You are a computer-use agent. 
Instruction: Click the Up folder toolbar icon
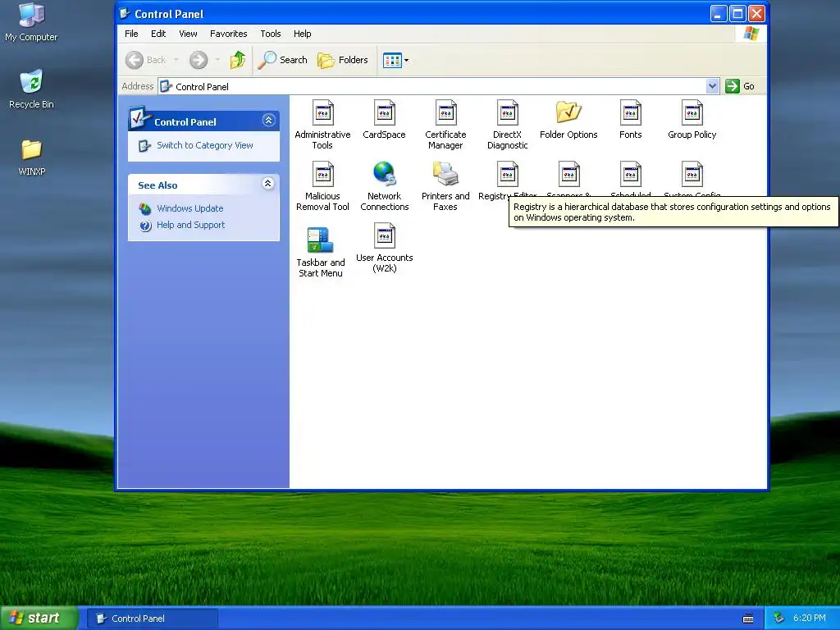[238, 60]
